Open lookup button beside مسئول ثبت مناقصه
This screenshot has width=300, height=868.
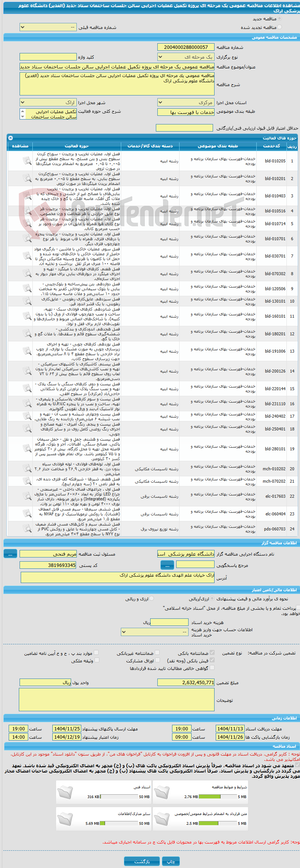(10, 554)
